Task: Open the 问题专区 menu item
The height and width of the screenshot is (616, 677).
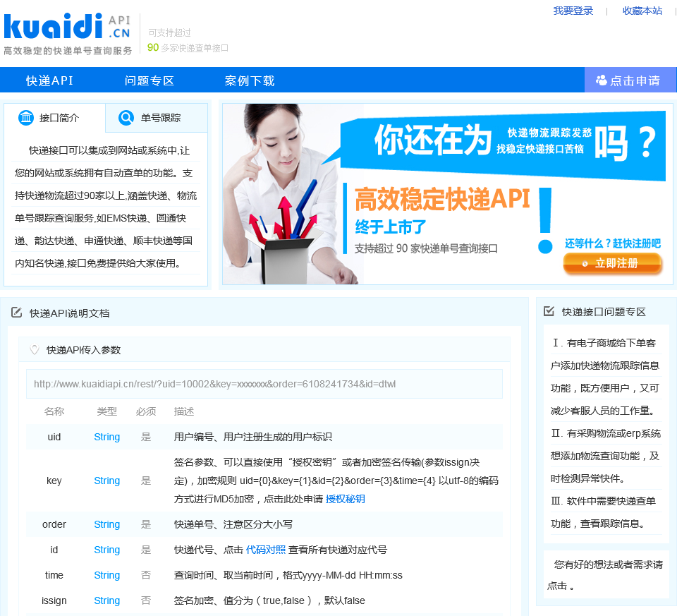Action: pos(149,80)
